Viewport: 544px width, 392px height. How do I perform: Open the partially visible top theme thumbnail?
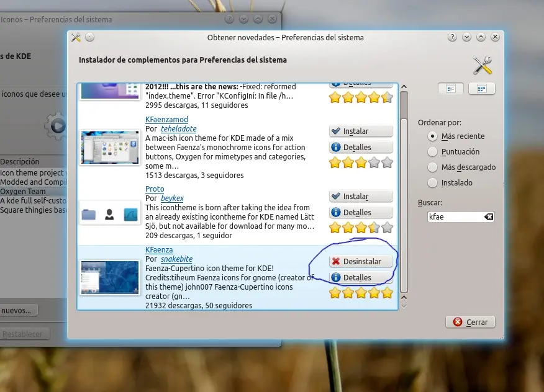tap(110, 91)
